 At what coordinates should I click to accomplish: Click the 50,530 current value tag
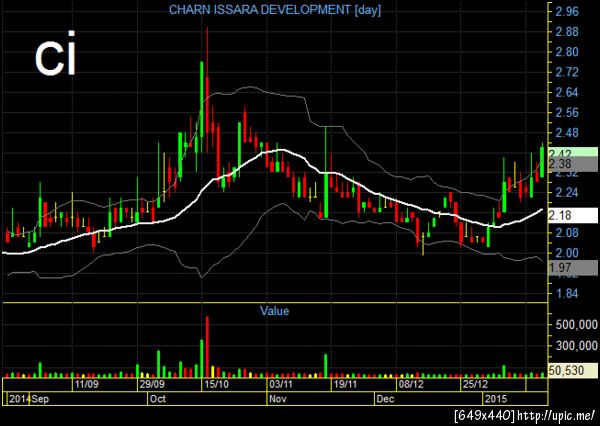573,371
